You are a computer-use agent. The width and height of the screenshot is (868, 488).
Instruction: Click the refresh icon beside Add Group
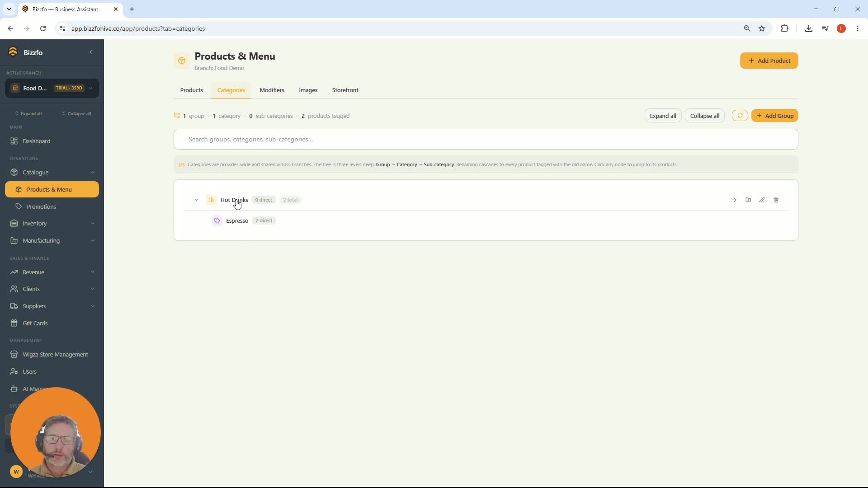[x=740, y=116]
